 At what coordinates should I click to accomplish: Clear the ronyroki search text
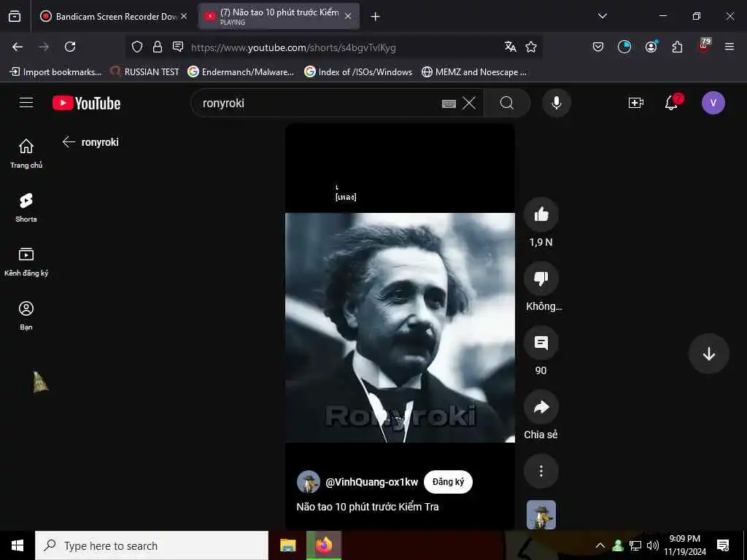pyautogui.click(x=469, y=103)
